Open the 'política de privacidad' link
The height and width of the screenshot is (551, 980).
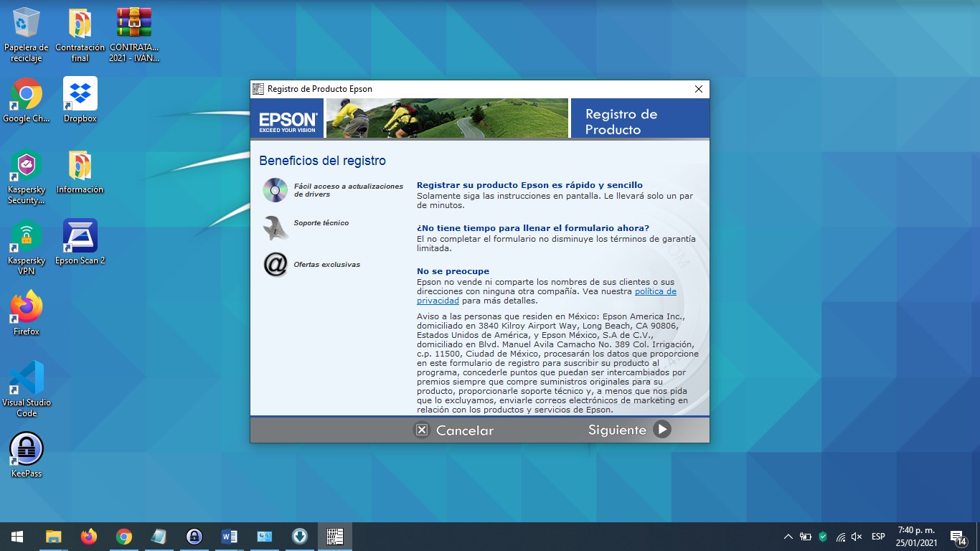click(655, 291)
